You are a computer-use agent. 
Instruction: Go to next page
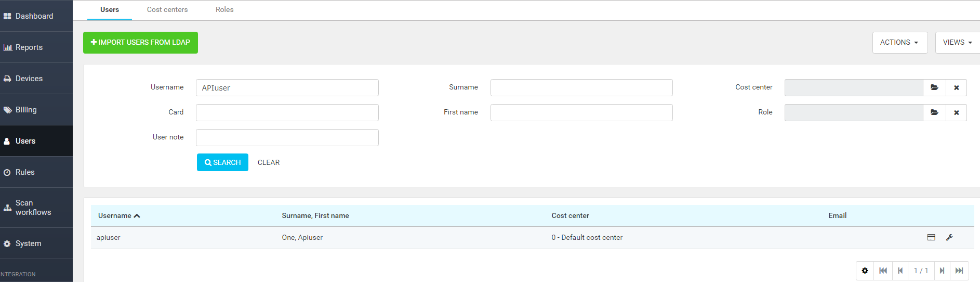pos(942,271)
